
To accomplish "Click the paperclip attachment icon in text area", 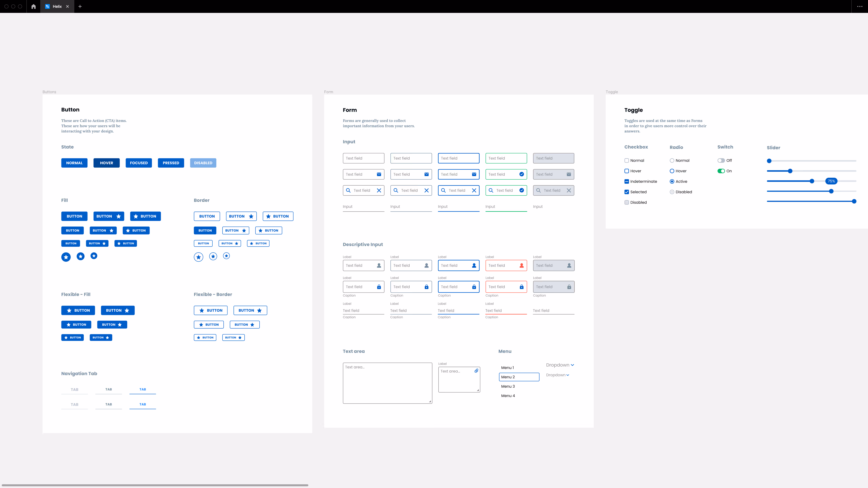I will coord(476,371).
